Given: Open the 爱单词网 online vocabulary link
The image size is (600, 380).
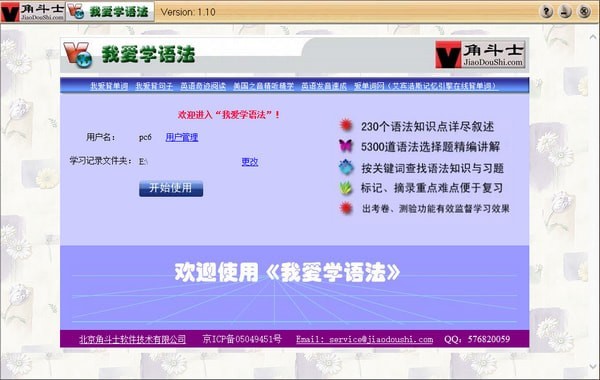Looking at the screenshot, I should 425,86.
